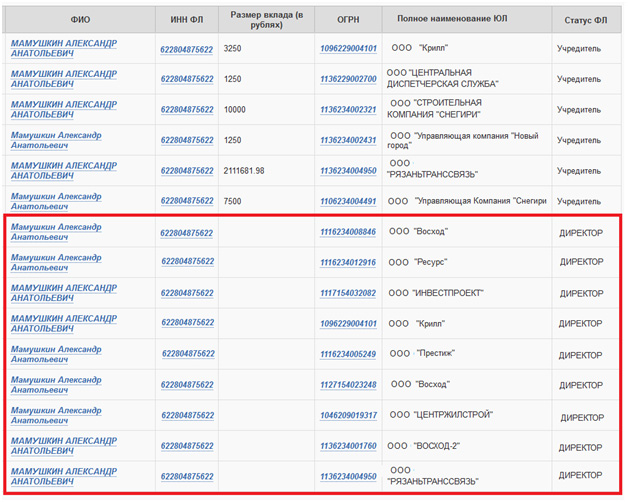Click OGRN 1136234001760 for ВОСХОД-2
Viewport: 628px width, 502px height.
tap(348, 446)
